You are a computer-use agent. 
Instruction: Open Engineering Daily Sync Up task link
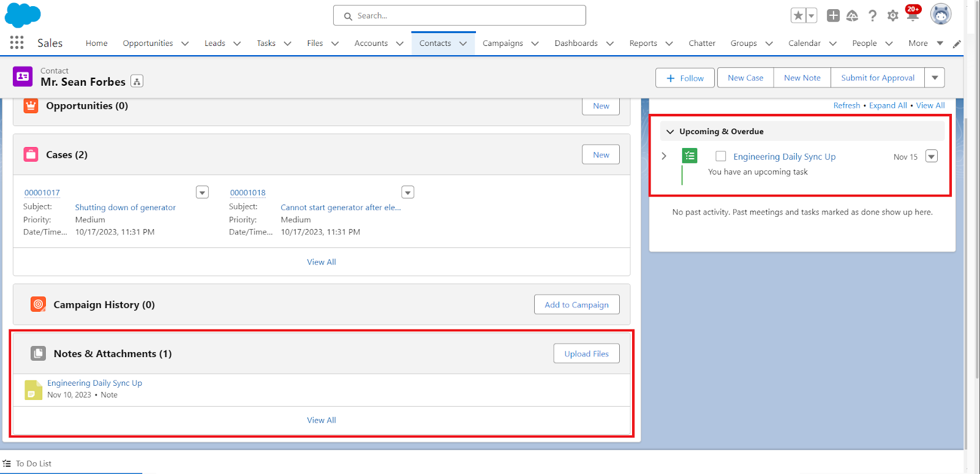[x=785, y=156]
